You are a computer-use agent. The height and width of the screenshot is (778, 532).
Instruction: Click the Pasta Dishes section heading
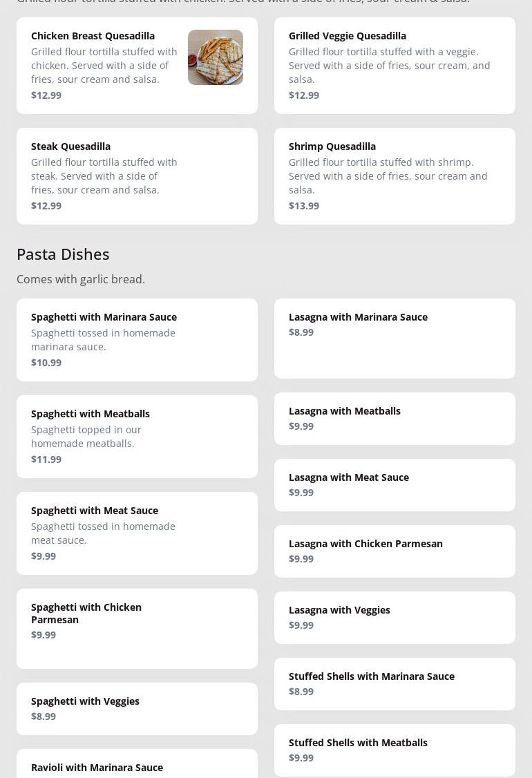click(63, 254)
